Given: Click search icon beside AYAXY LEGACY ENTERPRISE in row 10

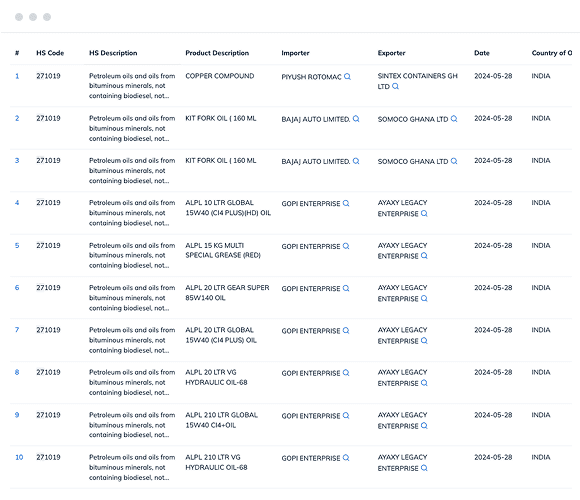Looking at the screenshot, I should pos(424,468).
